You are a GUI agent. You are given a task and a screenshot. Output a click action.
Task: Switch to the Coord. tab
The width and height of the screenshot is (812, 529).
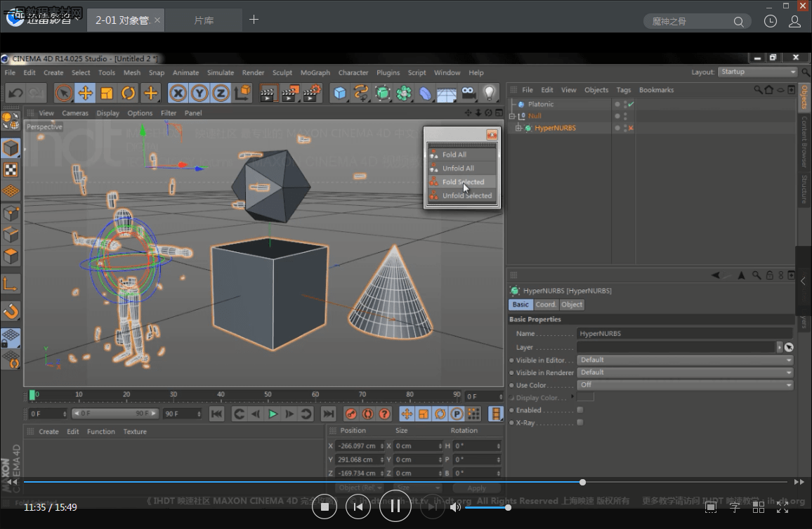point(545,305)
